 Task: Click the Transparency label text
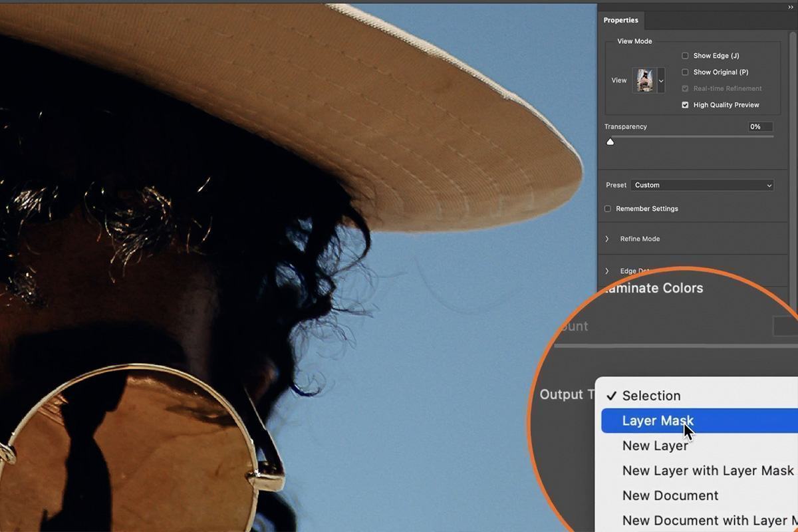click(x=625, y=126)
